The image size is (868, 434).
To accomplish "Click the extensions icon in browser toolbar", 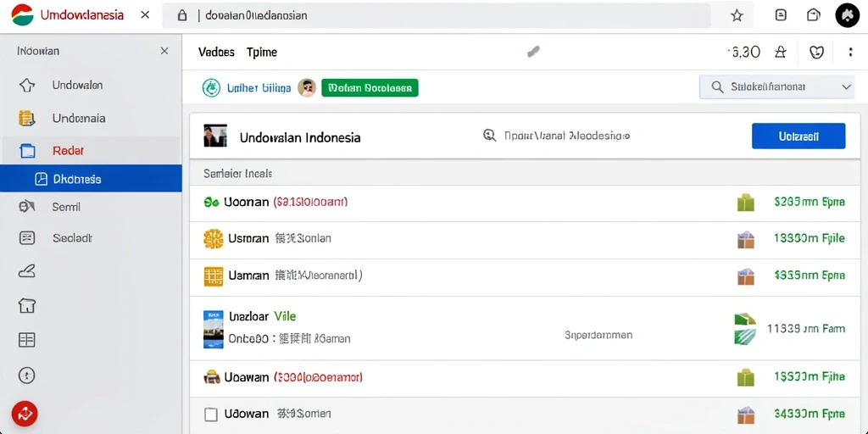I will coord(813,15).
